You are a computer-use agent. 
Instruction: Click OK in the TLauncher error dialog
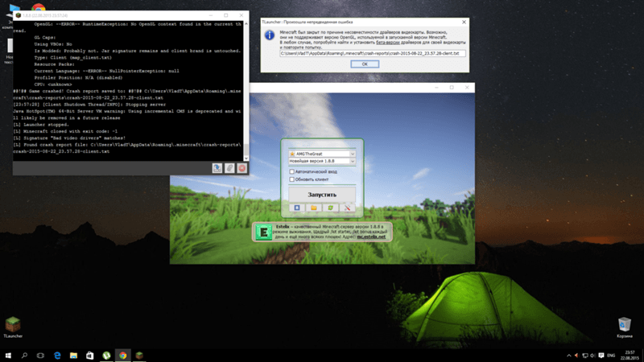pos(365,64)
